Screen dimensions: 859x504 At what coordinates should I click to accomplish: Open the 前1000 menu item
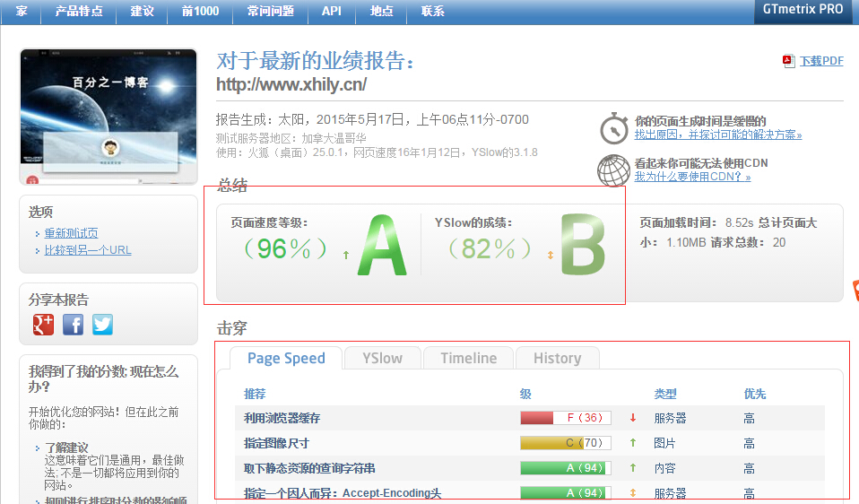(200, 11)
